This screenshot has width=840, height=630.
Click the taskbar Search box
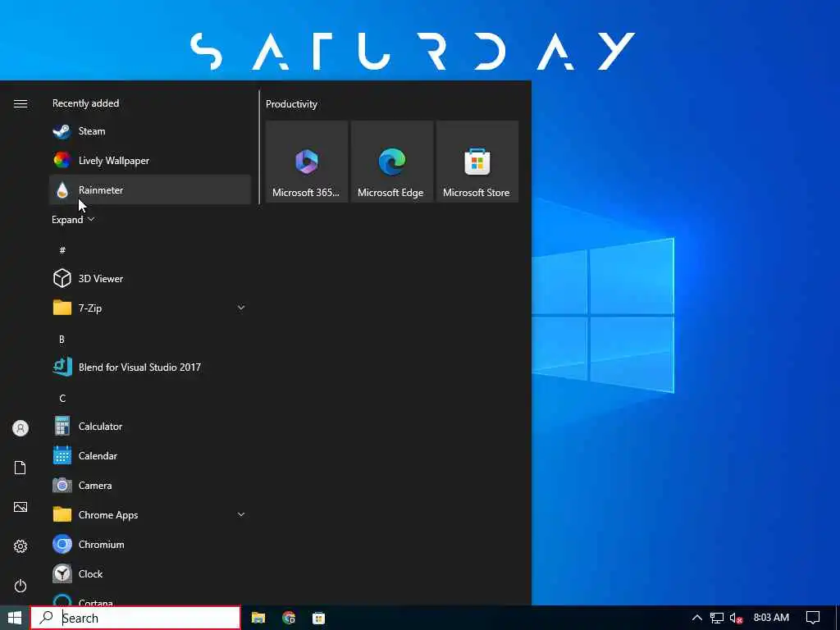pyautogui.click(x=135, y=618)
